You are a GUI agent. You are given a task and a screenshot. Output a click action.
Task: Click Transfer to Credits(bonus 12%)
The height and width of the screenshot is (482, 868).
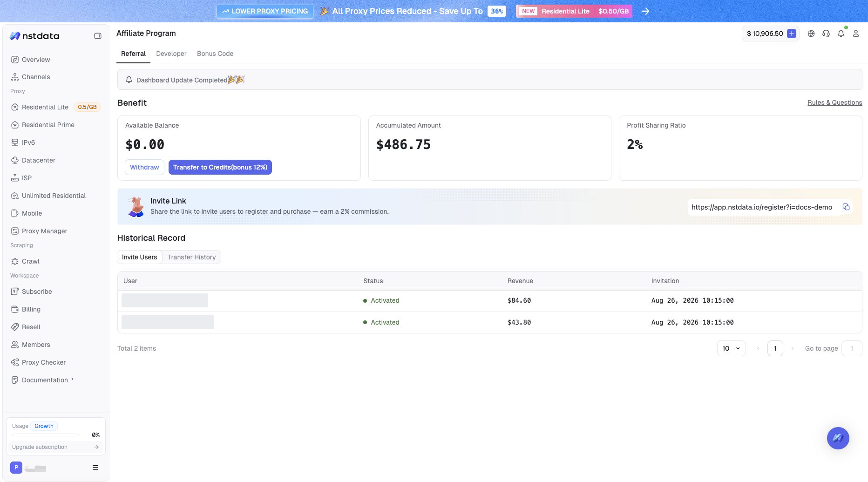click(220, 167)
